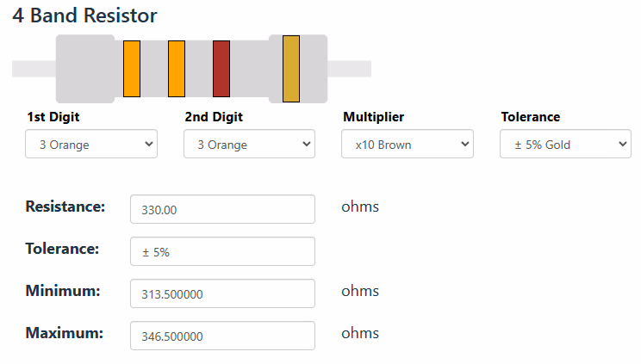Click the "1st Digit" label
Screen dimensions: 641x364
click(x=59, y=117)
